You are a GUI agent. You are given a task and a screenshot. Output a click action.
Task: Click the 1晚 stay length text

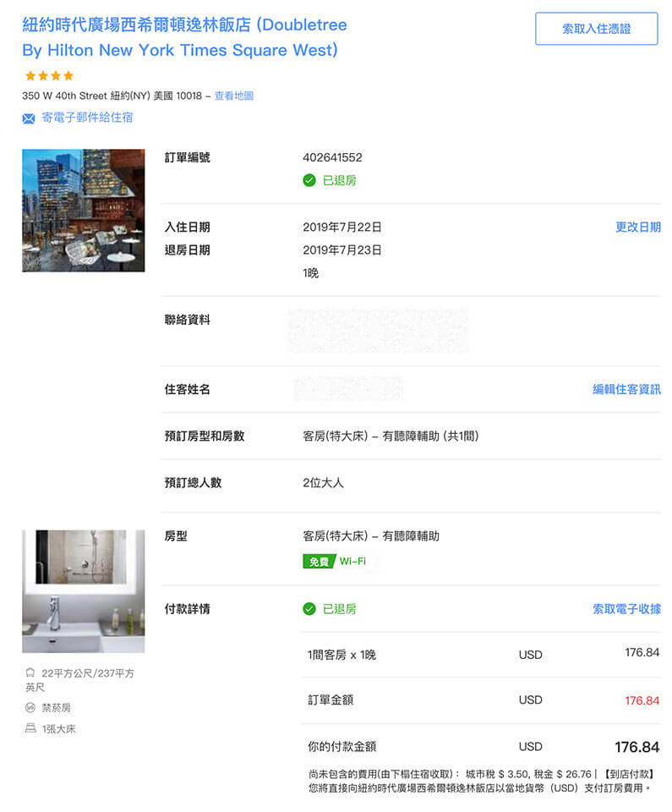tap(310, 273)
